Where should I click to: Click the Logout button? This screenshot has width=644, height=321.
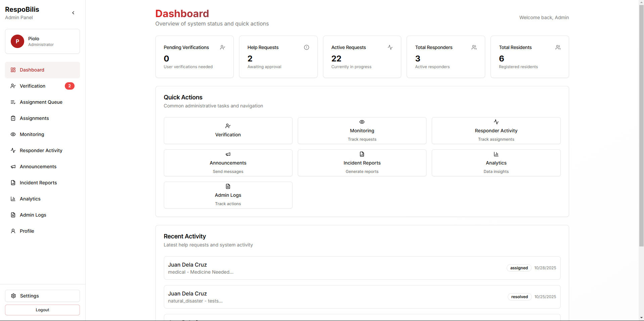pyautogui.click(x=42, y=310)
